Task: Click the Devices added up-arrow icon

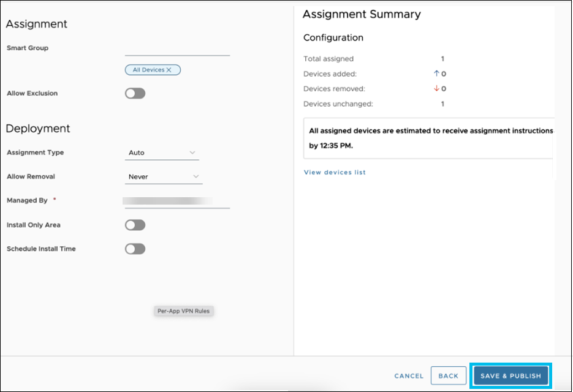Action: click(x=436, y=73)
